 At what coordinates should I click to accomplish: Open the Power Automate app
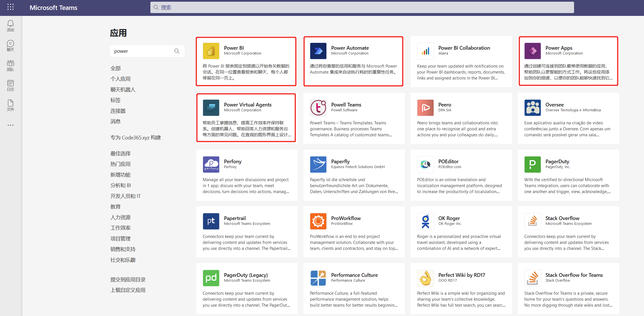353,61
